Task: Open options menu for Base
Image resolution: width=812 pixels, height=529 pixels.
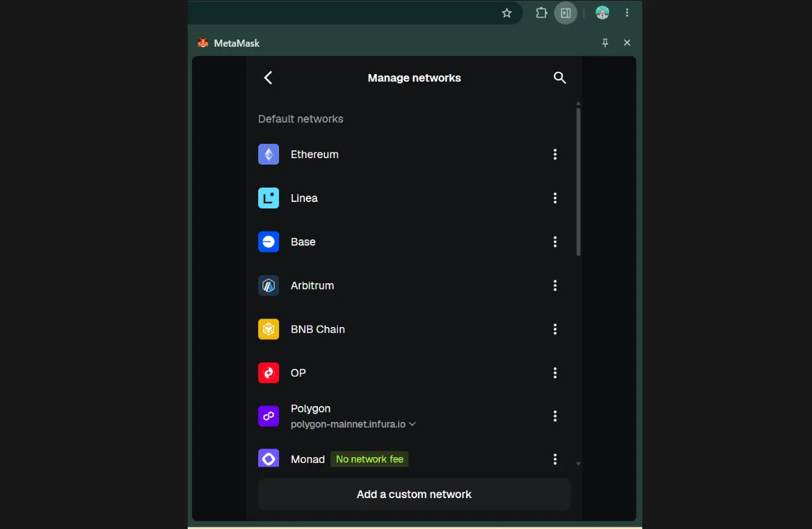Action: pos(555,241)
